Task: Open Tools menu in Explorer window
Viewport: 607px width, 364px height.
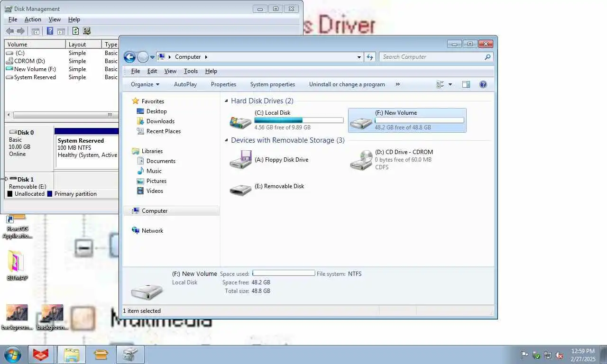Action: 191,71
